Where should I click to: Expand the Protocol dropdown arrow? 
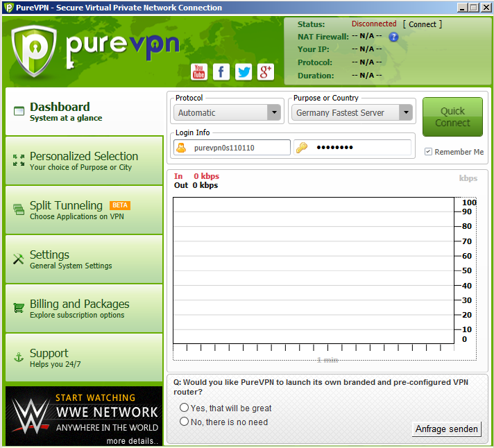point(274,112)
